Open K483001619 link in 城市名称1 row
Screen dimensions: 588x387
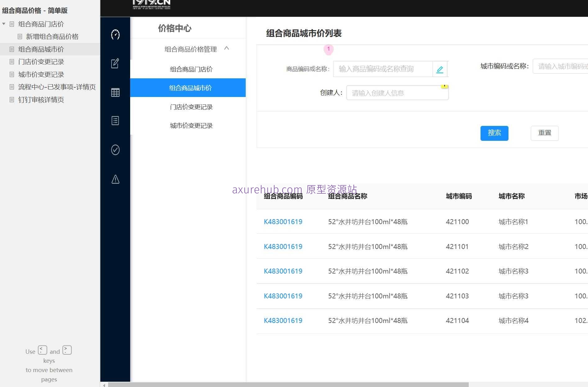[283, 222]
